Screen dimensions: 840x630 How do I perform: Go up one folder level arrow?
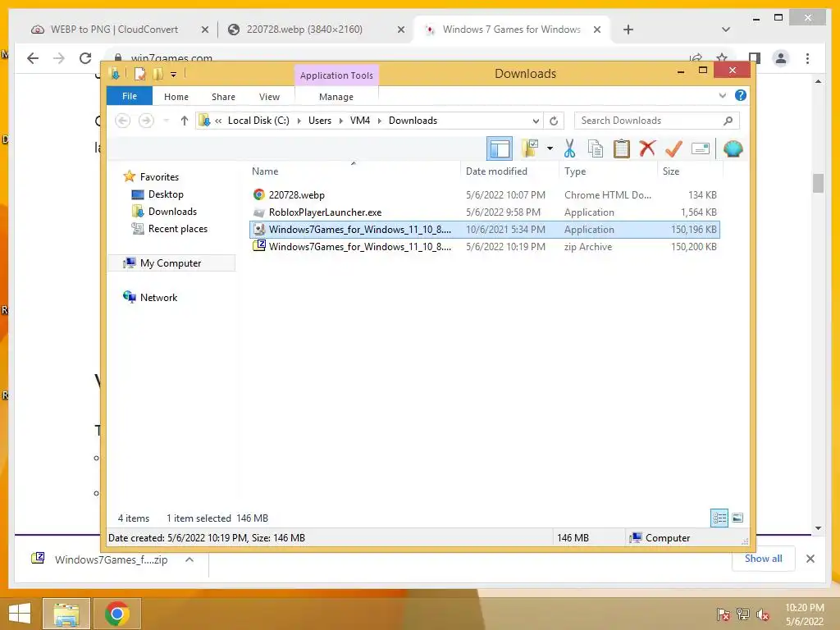pyautogui.click(x=185, y=121)
